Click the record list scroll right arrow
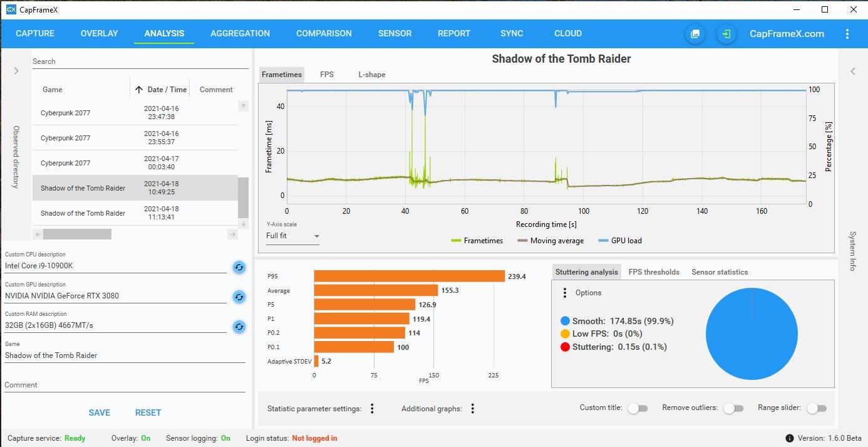This screenshot has width=868, height=447. pyautogui.click(x=232, y=234)
